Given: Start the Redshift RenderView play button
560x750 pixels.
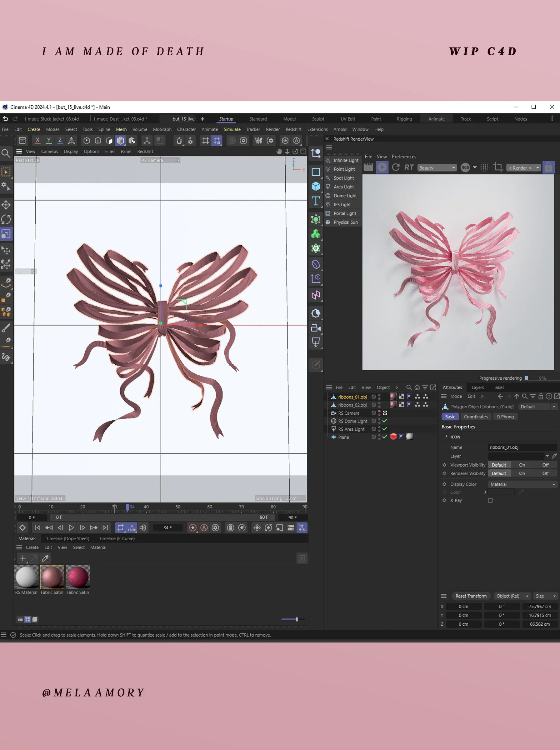Looking at the screenshot, I should click(382, 167).
